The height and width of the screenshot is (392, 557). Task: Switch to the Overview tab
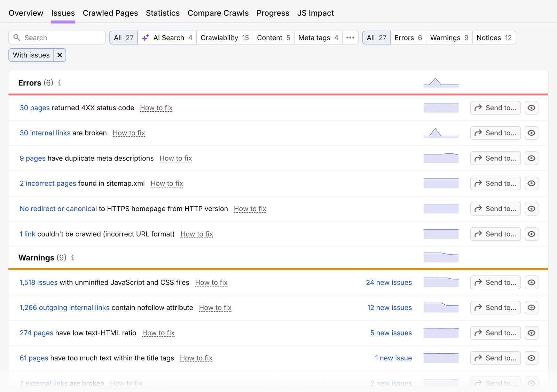[x=26, y=13]
